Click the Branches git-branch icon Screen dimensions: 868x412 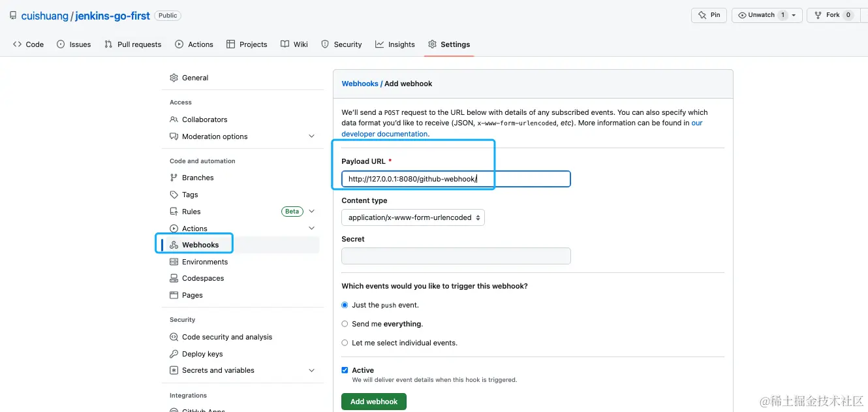click(x=174, y=178)
